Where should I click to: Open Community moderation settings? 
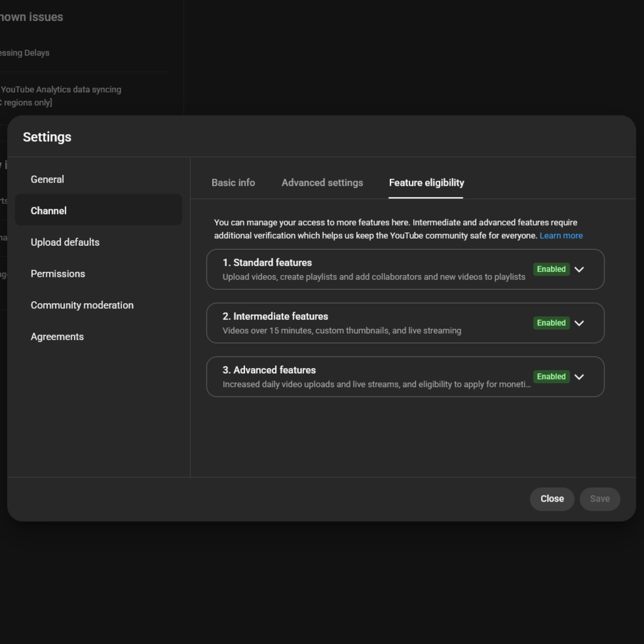pos(82,305)
